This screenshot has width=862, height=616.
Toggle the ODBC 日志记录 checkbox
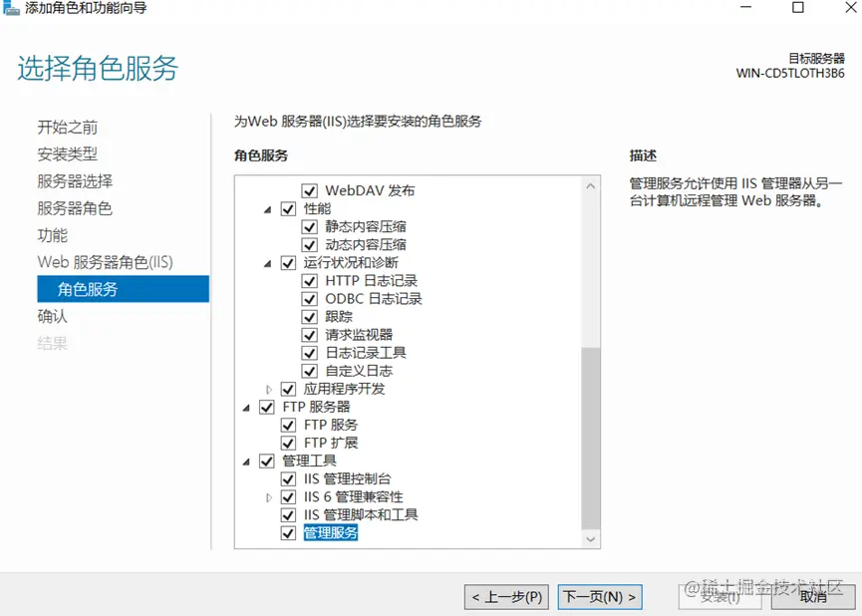(x=310, y=299)
